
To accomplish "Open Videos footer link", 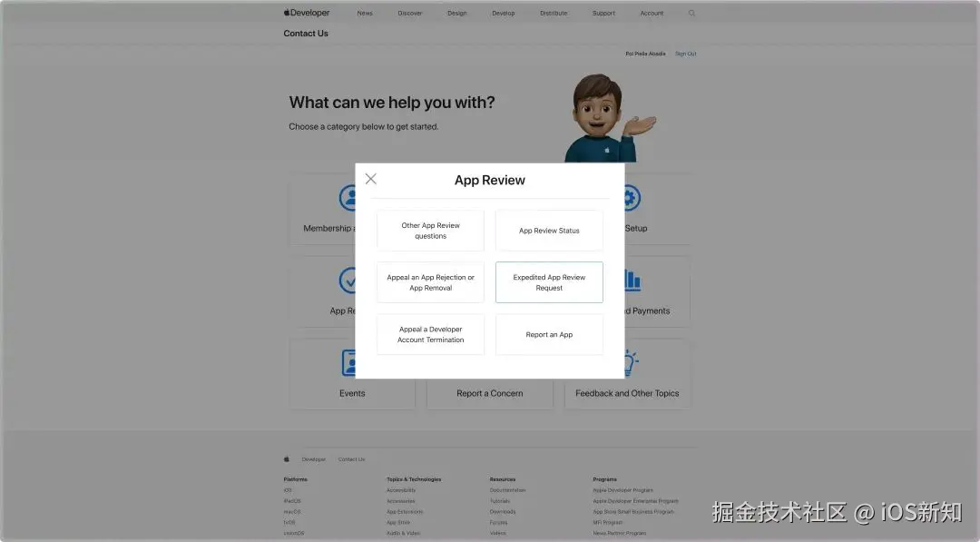I will pyautogui.click(x=498, y=533).
